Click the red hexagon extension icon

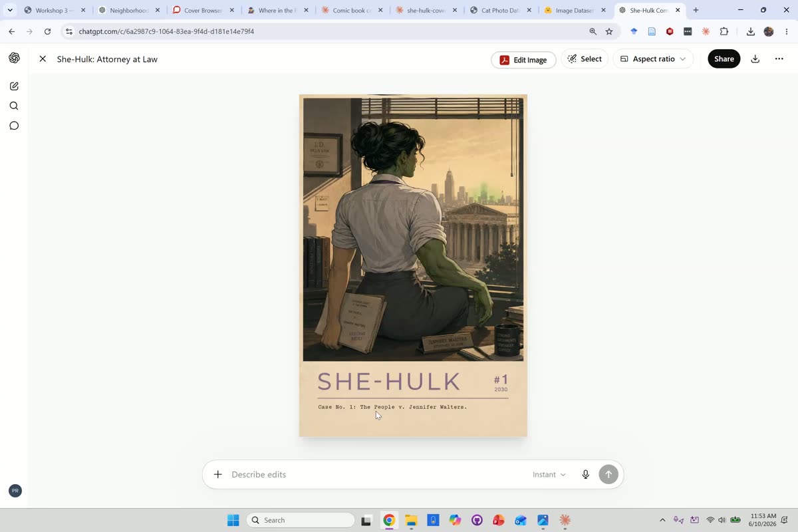click(x=670, y=31)
